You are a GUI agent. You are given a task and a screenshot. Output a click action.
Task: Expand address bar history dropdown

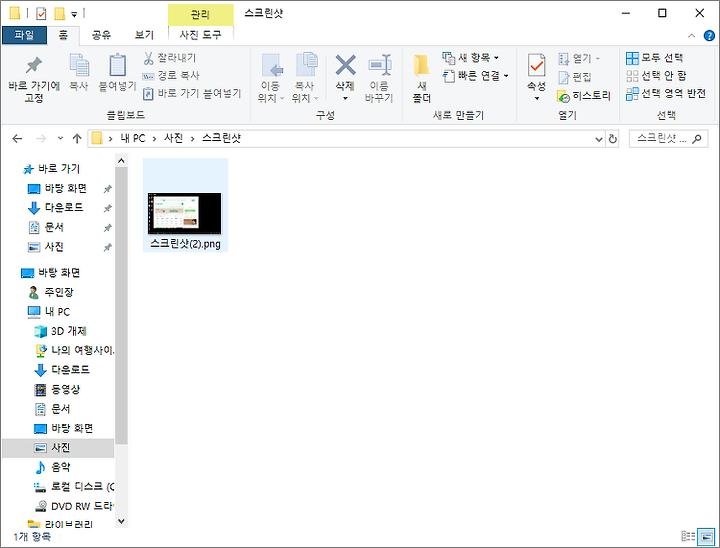pyautogui.click(x=598, y=139)
